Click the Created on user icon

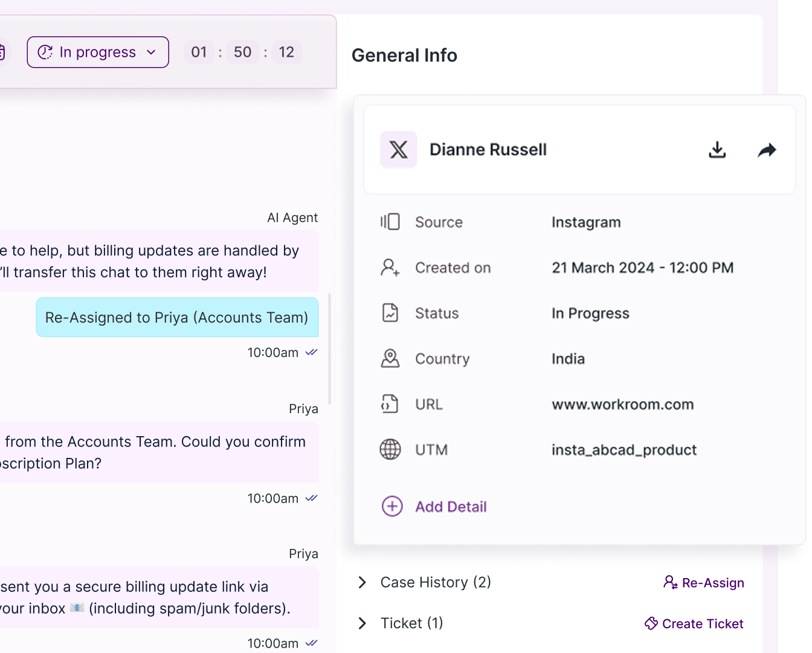coord(390,268)
